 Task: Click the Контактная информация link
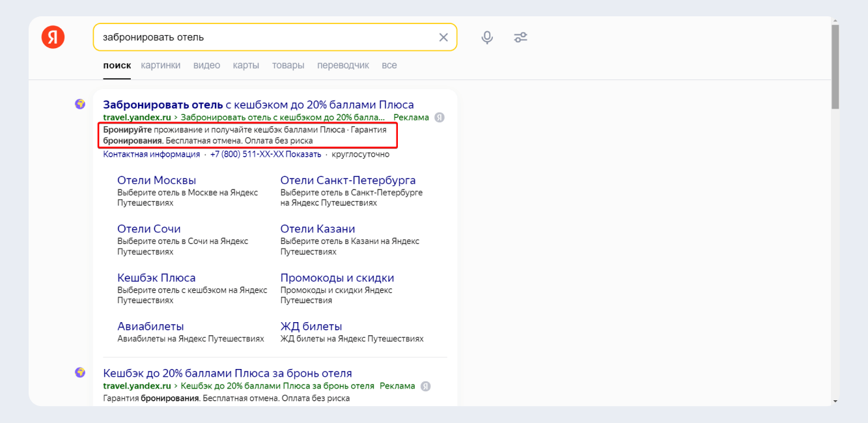point(151,154)
